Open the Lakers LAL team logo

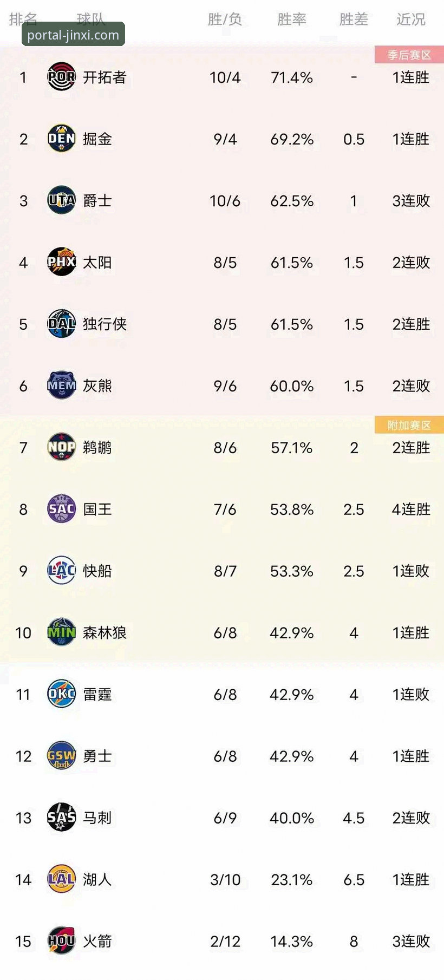pos(61,880)
